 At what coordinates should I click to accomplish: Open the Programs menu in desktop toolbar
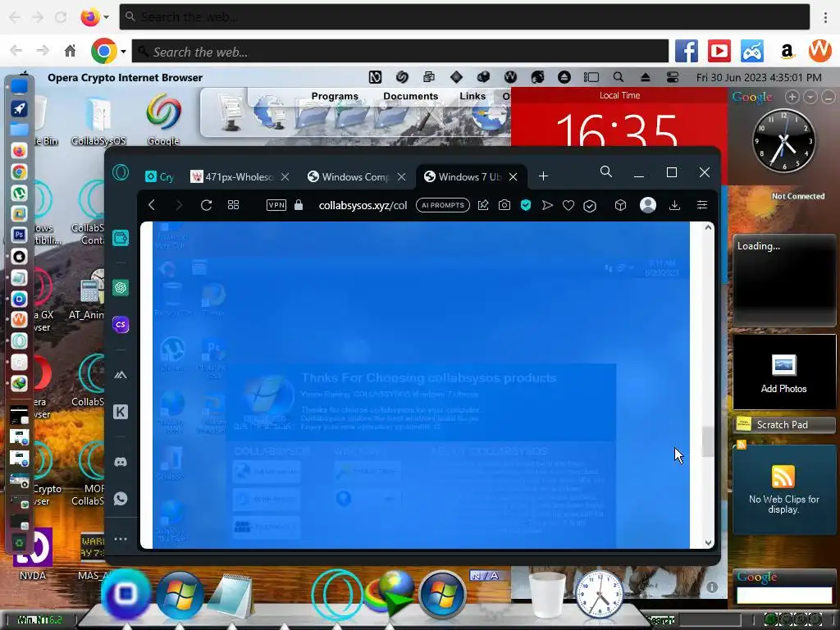pos(335,96)
